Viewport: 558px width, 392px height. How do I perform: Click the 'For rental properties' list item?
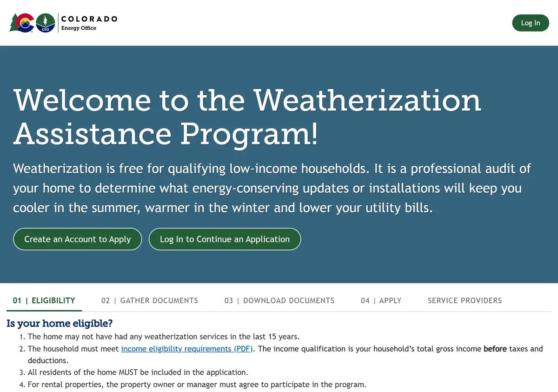point(197,385)
